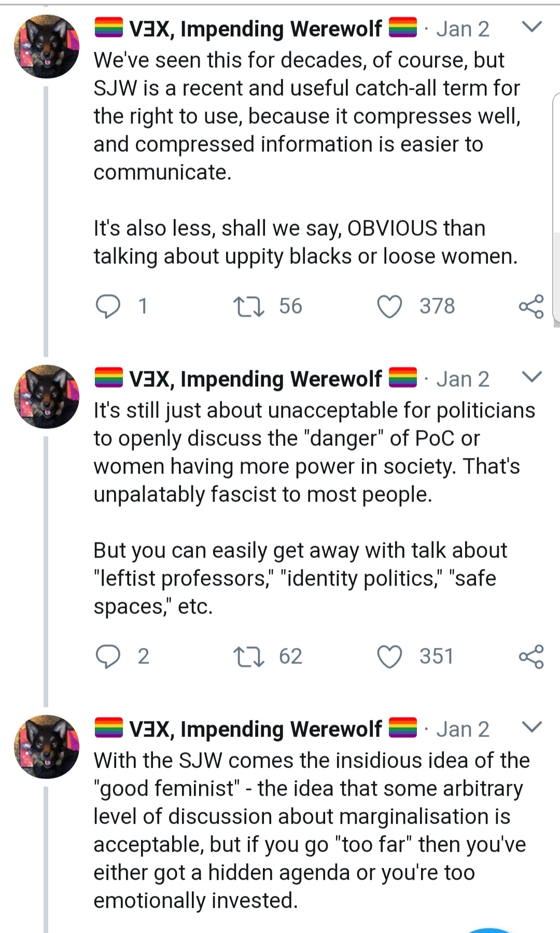Screen dimensions: 560x933
Task: View the avatar on the third tweet
Action: (x=47, y=747)
